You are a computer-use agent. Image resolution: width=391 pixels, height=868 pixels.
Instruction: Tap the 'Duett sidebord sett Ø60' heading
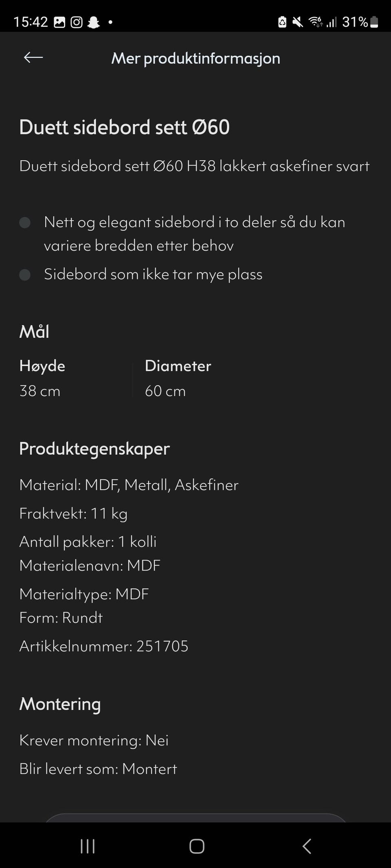124,127
